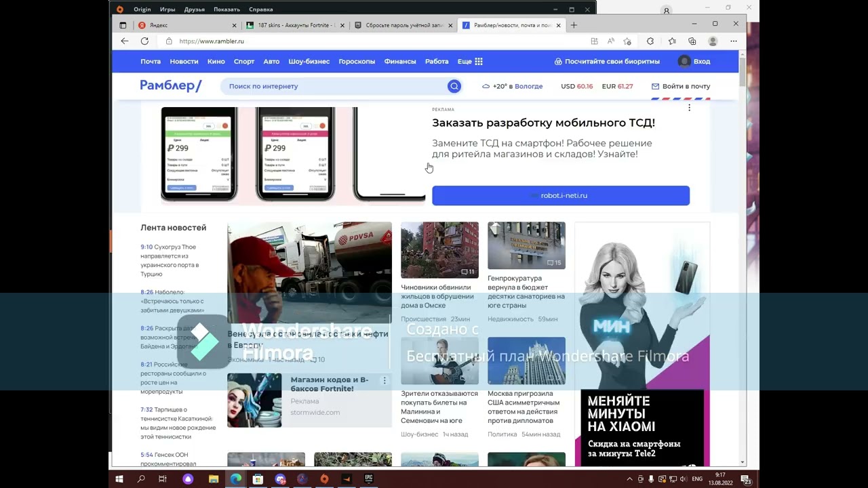Open Edge profile avatar icon
The height and width of the screenshot is (488, 868).
click(713, 41)
